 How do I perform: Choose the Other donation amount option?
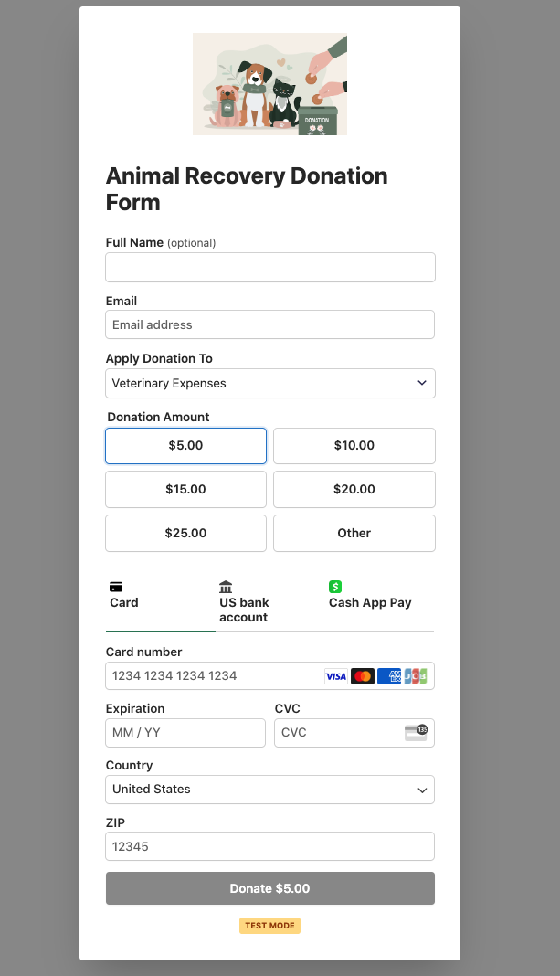click(354, 534)
